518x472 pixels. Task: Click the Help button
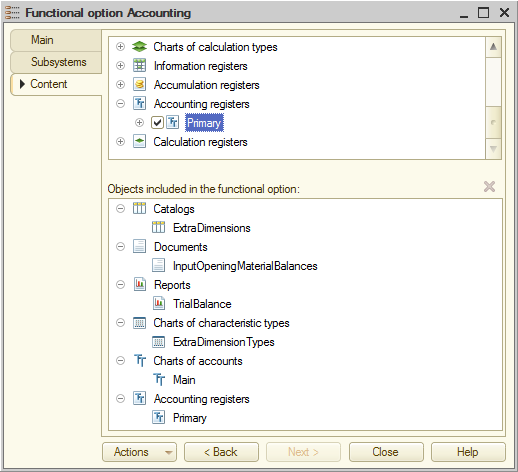pyautogui.click(x=468, y=452)
